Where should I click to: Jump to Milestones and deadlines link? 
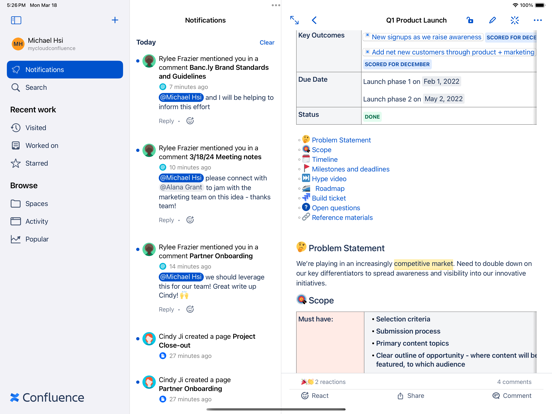pos(351,169)
